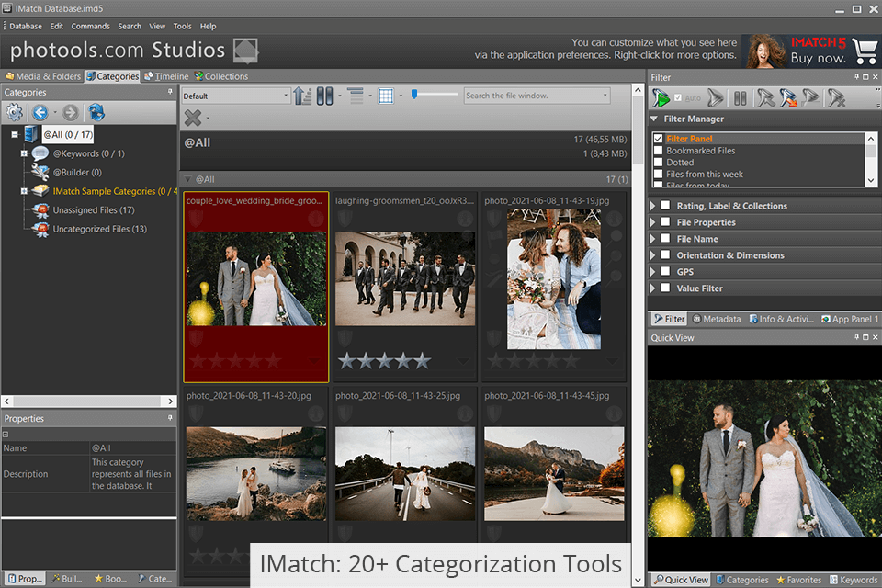
Task: Switch to the Timeline tab
Action: pos(166,76)
